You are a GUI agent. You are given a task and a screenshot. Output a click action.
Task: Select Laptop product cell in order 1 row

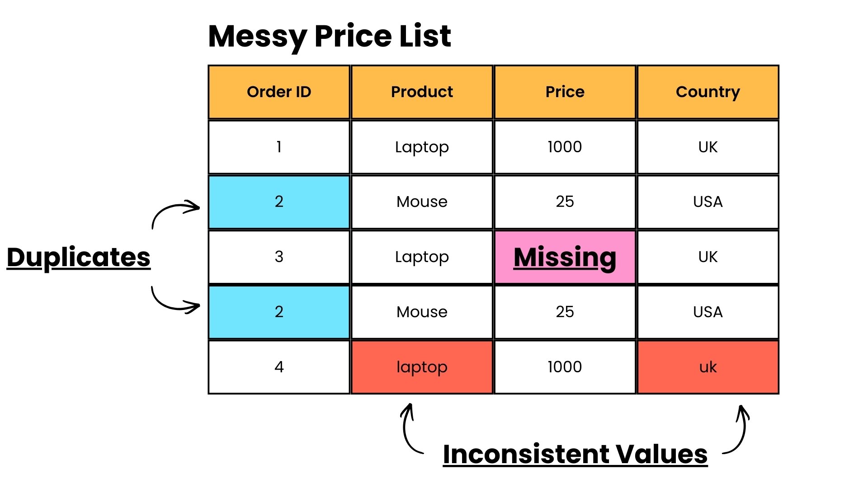pyautogui.click(x=422, y=147)
